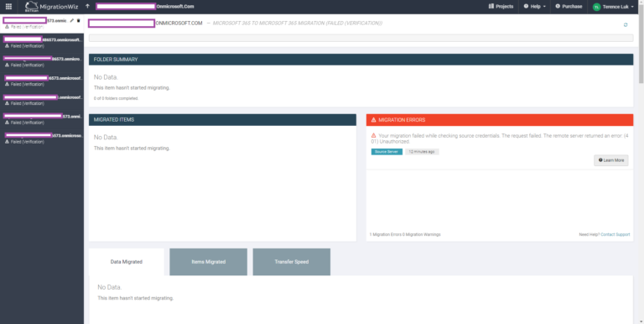This screenshot has width=644, height=324.
Task: Click the Learn More button
Action: [610, 160]
